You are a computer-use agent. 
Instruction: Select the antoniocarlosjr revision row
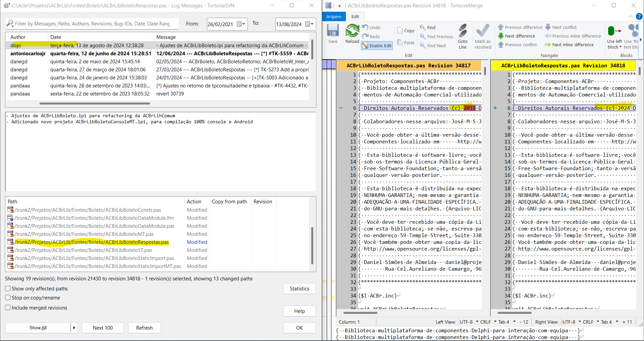click(158, 54)
